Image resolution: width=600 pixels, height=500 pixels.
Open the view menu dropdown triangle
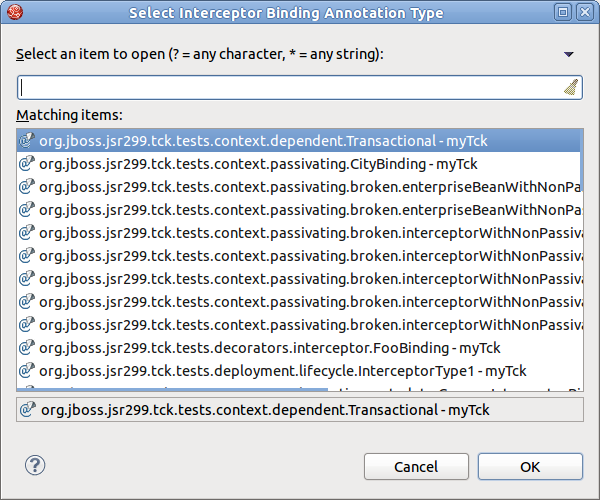[569, 54]
